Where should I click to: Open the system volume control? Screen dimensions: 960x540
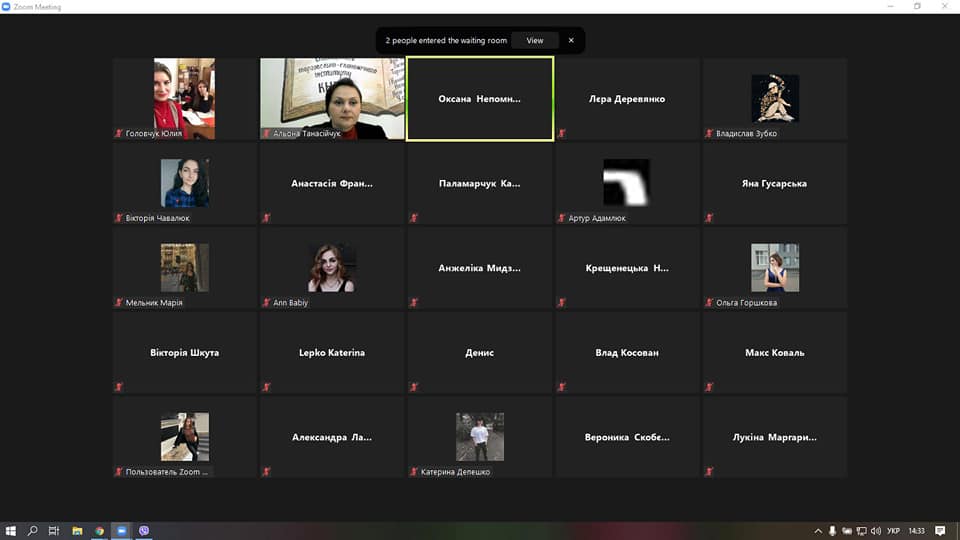point(875,531)
